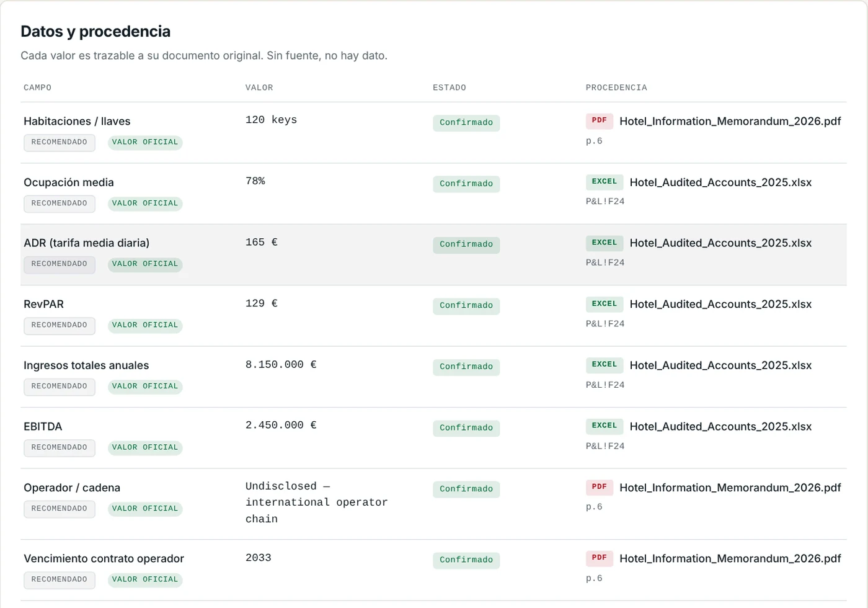Viewport: 868px width, 608px height.
Task: Open Hotel_Information_Memorandum_2026.pdf in Habitaciones row
Action: coord(730,121)
